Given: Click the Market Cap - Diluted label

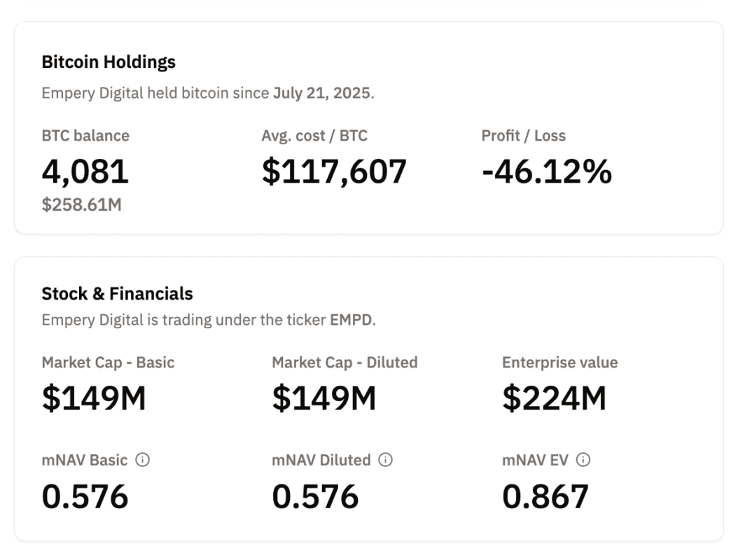Looking at the screenshot, I should 344,363.
